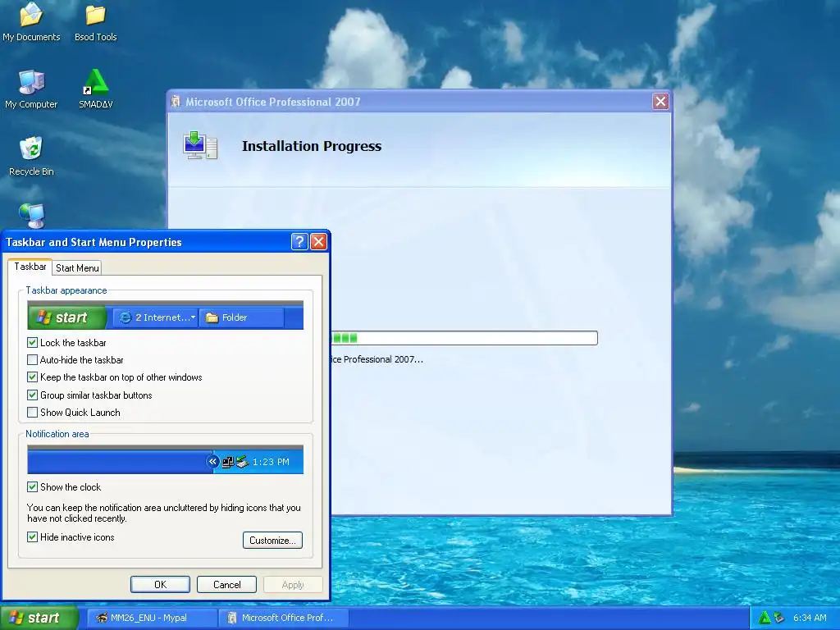Click the help question mark button in Taskbar Properties

coord(299,242)
